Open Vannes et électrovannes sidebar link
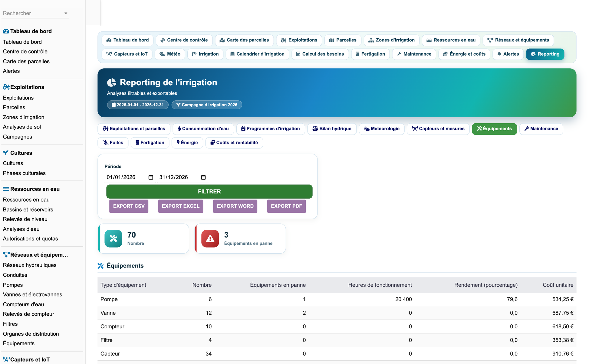 pyautogui.click(x=32, y=295)
